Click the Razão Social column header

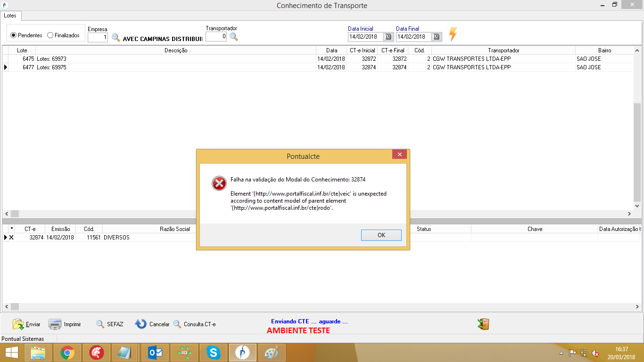click(175, 229)
